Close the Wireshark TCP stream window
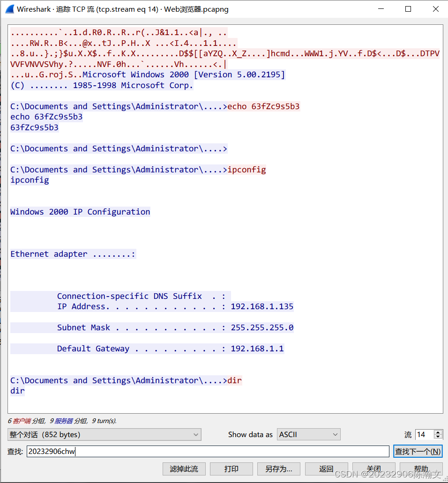This screenshot has height=483, width=448. [435, 9]
